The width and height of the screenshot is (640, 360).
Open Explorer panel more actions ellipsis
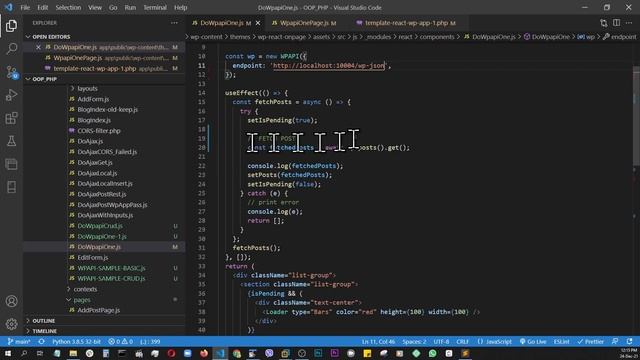(174, 23)
